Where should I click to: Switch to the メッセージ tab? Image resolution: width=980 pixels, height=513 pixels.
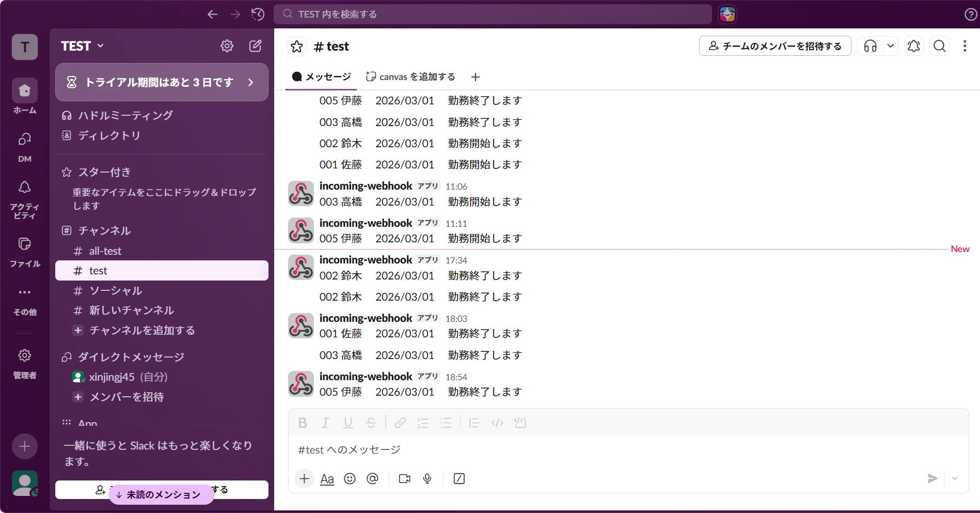[321, 77]
